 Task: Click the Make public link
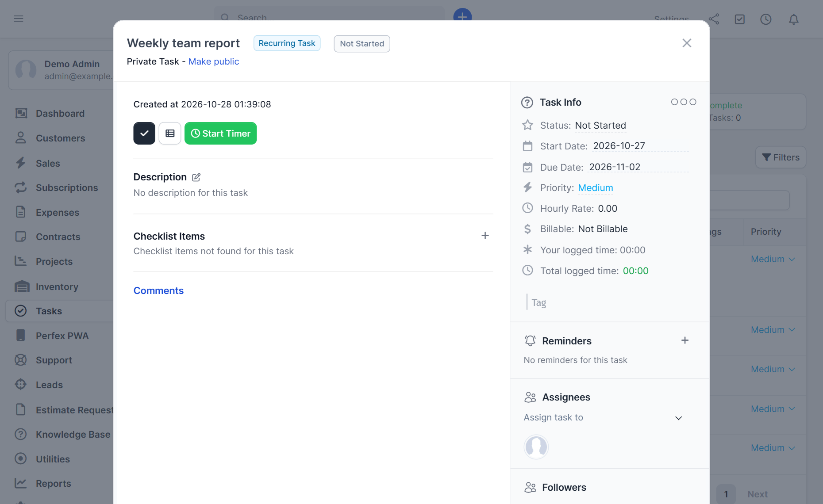pos(214,61)
